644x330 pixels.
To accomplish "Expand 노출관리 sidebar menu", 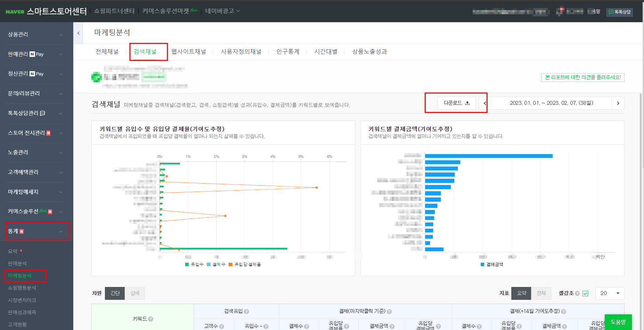I will [x=34, y=152].
